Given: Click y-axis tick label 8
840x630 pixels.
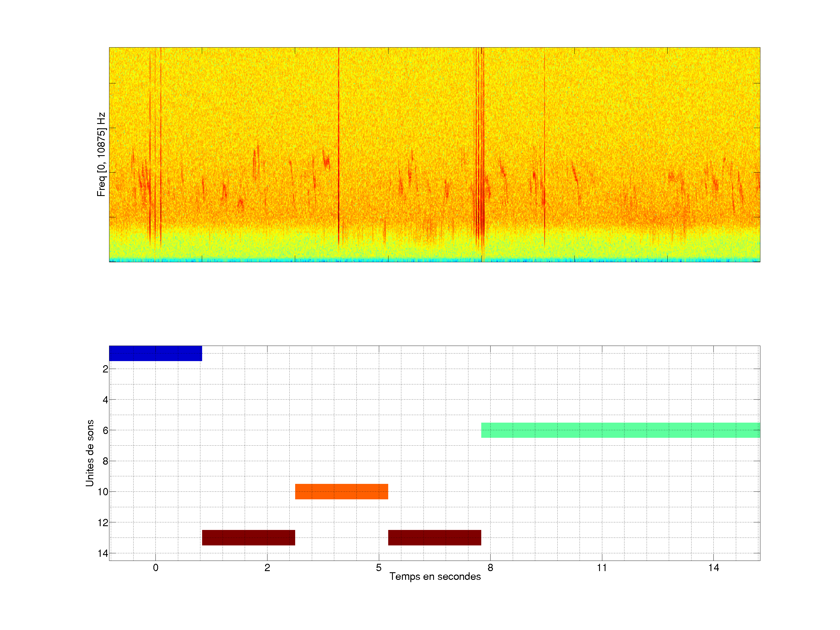Looking at the screenshot, I should click(x=105, y=461).
